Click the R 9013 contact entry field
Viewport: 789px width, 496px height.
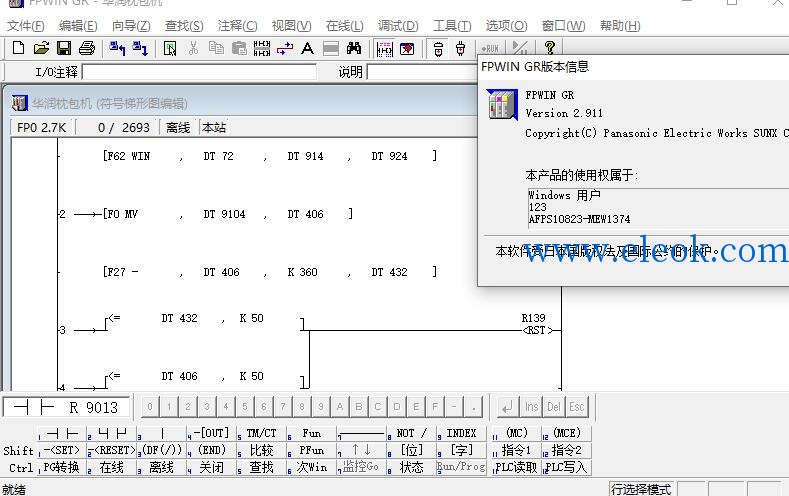click(x=66, y=407)
